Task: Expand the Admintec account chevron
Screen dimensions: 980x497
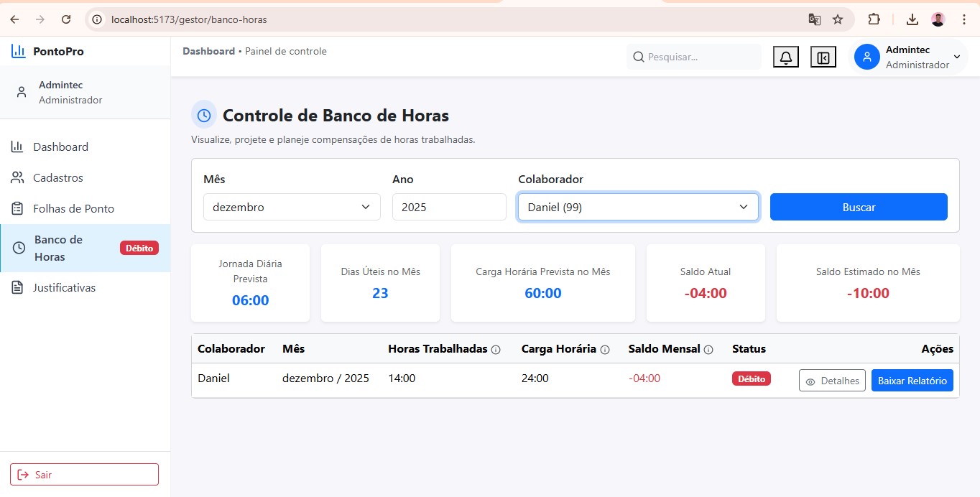Action: (956, 56)
